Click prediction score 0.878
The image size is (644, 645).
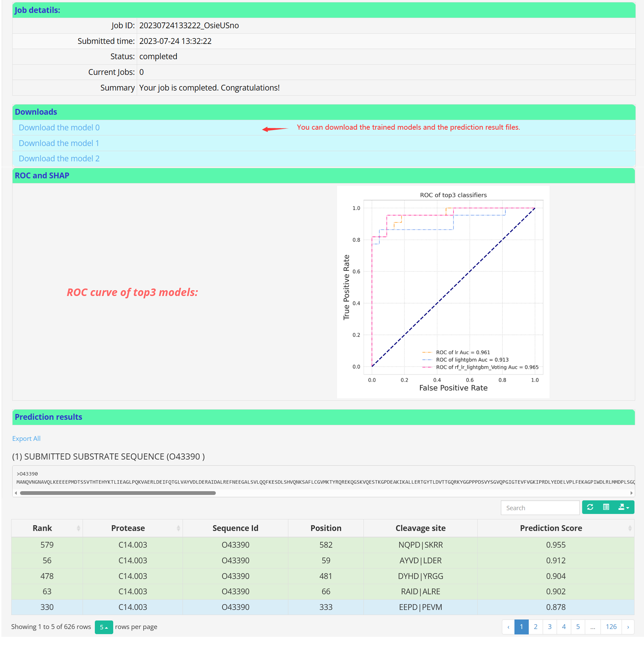[556, 607]
